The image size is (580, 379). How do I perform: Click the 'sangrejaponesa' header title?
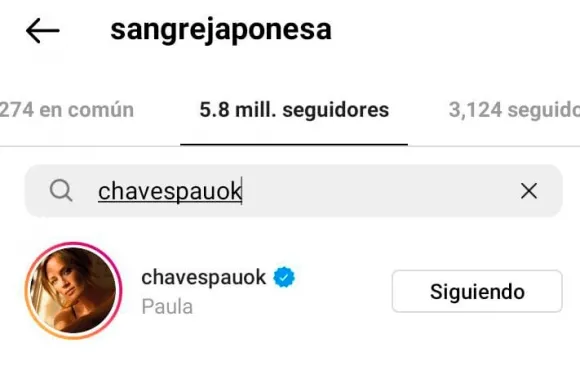tap(221, 30)
